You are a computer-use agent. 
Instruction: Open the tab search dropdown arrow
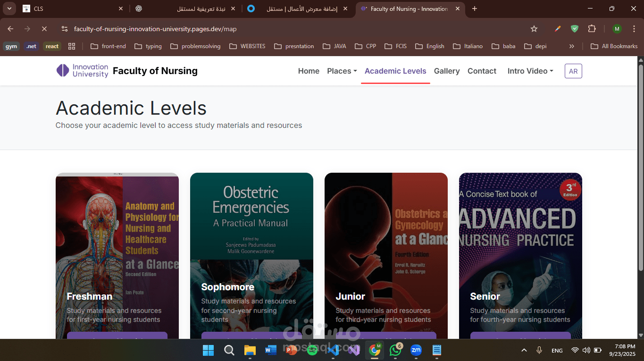point(10,8)
